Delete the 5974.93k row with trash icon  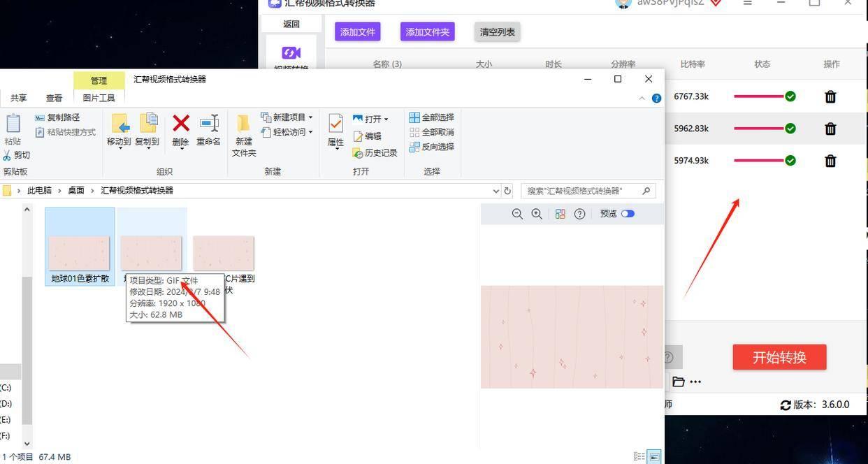coord(830,161)
